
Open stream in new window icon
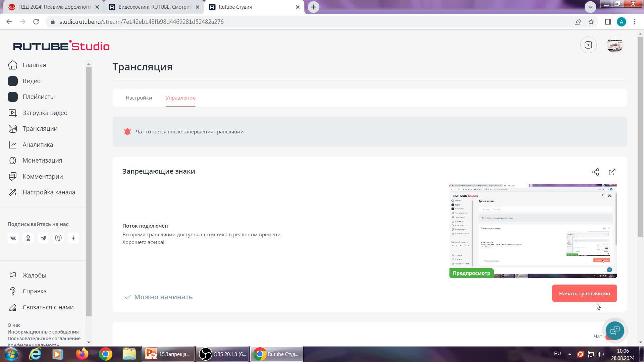612,172
